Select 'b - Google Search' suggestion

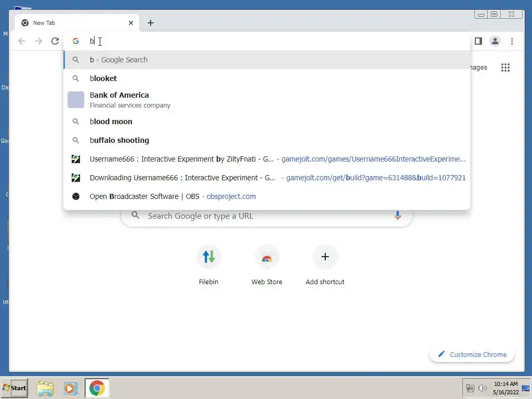(267, 60)
